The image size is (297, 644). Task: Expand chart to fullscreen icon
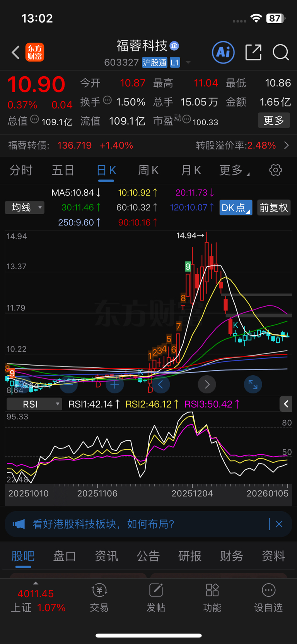[253, 385]
